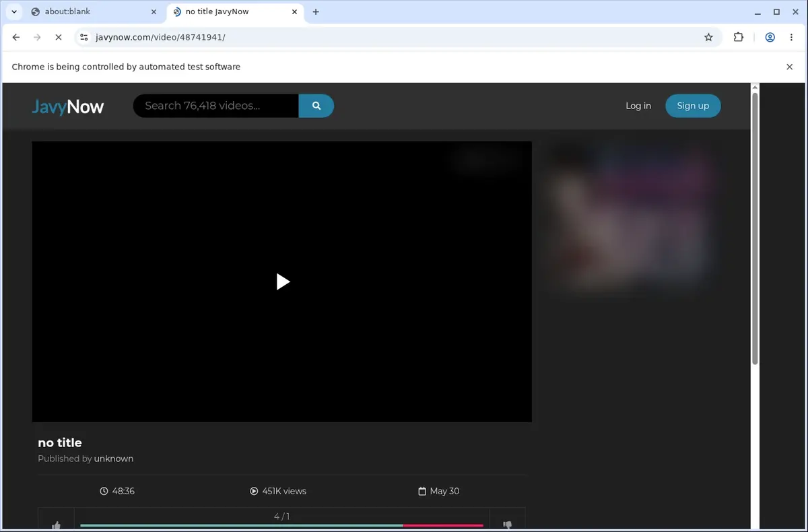Click the Sign up button
The width and height of the screenshot is (808, 532).
click(693, 106)
